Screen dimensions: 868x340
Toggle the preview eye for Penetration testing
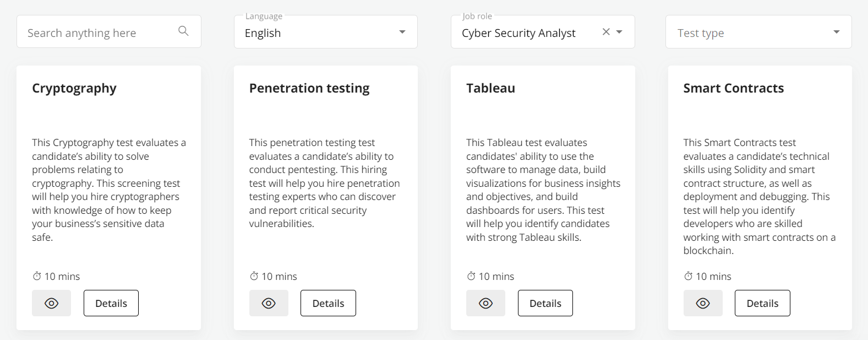pos(269,303)
